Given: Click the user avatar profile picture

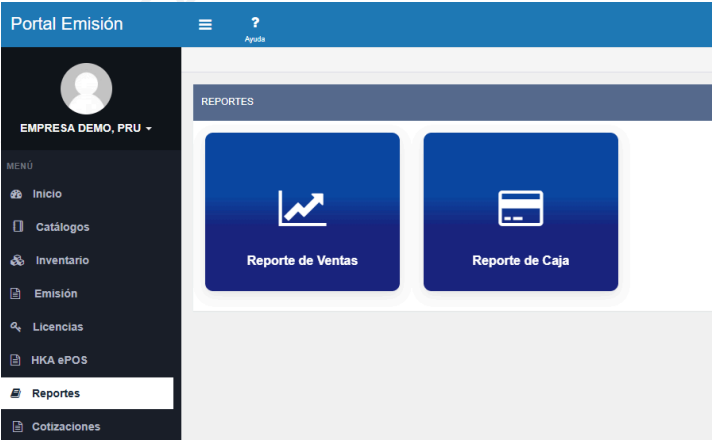Looking at the screenshot, I should 86,89.
